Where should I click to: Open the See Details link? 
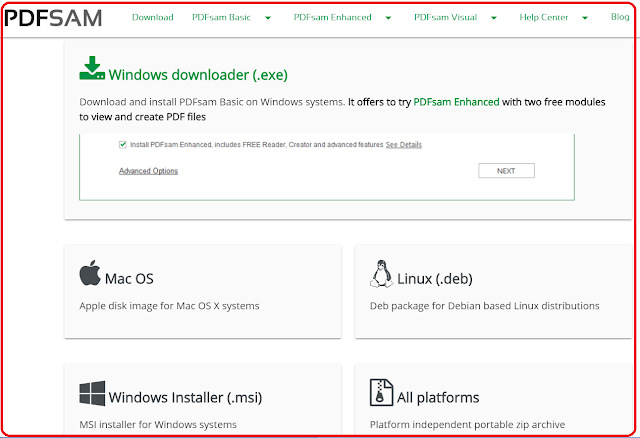coord(404,145)
